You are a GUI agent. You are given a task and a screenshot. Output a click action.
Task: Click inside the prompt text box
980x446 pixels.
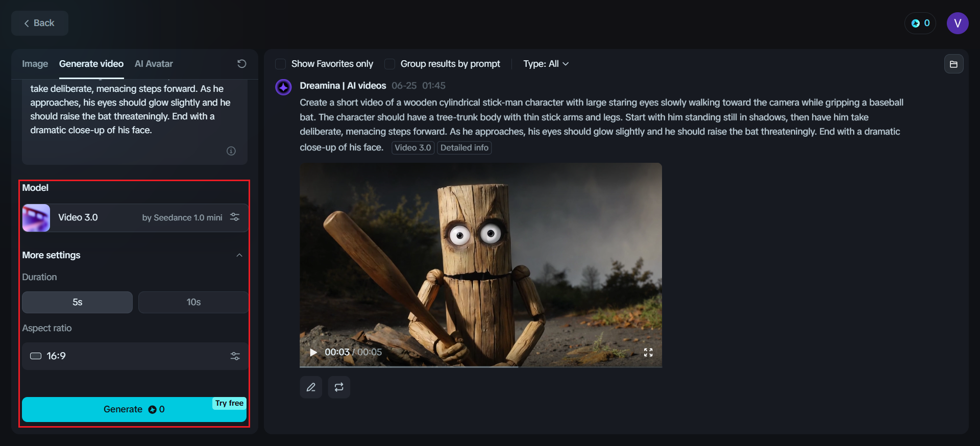(x=135, y=121)
